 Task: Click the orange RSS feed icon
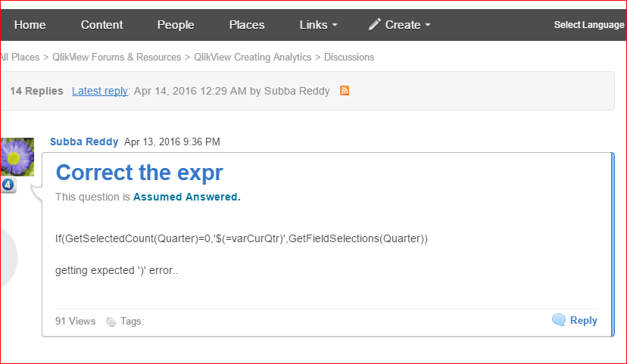[x=345, y=91]
